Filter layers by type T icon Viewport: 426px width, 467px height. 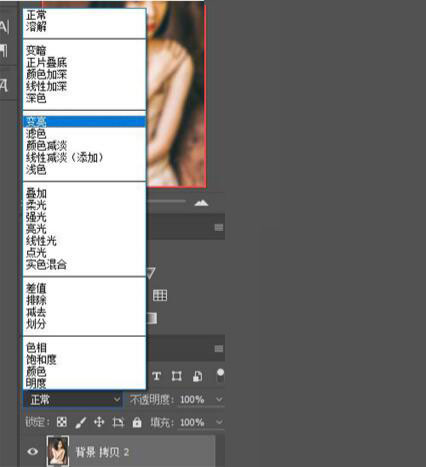(x=156, y=376)
